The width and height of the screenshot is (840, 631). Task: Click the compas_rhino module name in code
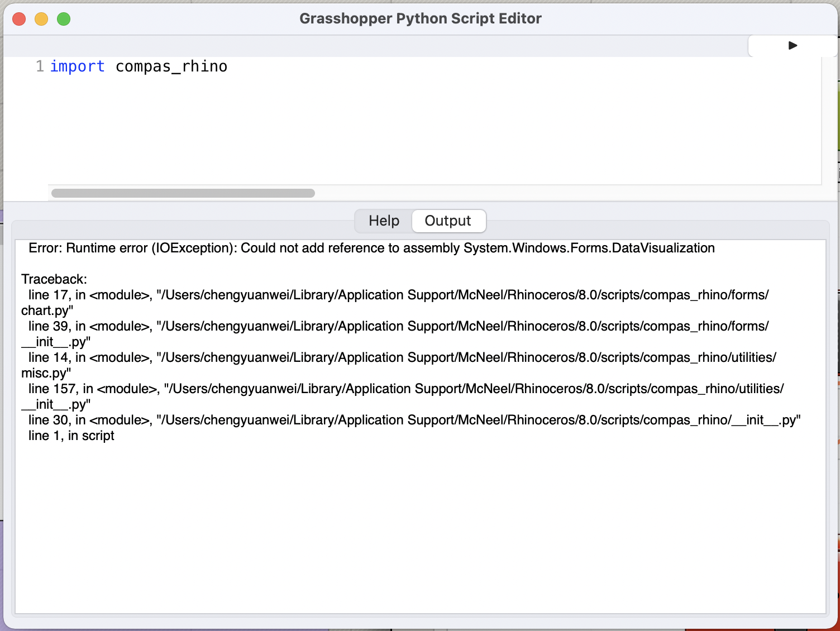click(171, 66)
